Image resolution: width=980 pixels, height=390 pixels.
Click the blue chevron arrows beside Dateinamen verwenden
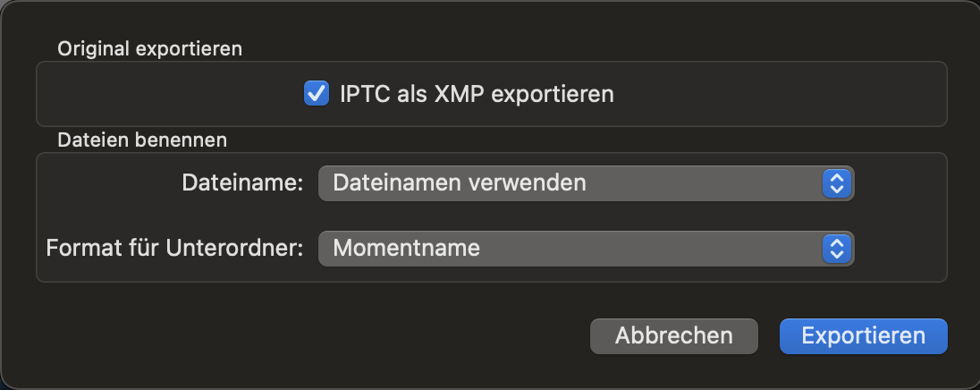[836, 183]
